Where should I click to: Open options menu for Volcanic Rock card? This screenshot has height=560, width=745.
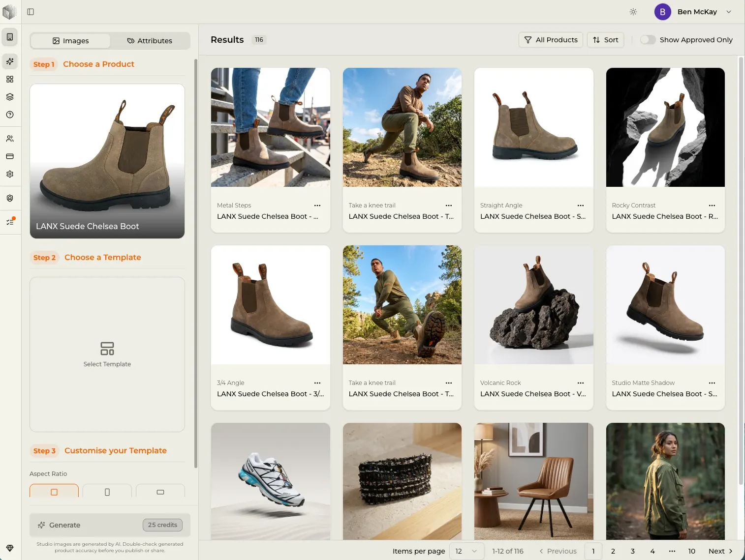[x=581, y=383]
